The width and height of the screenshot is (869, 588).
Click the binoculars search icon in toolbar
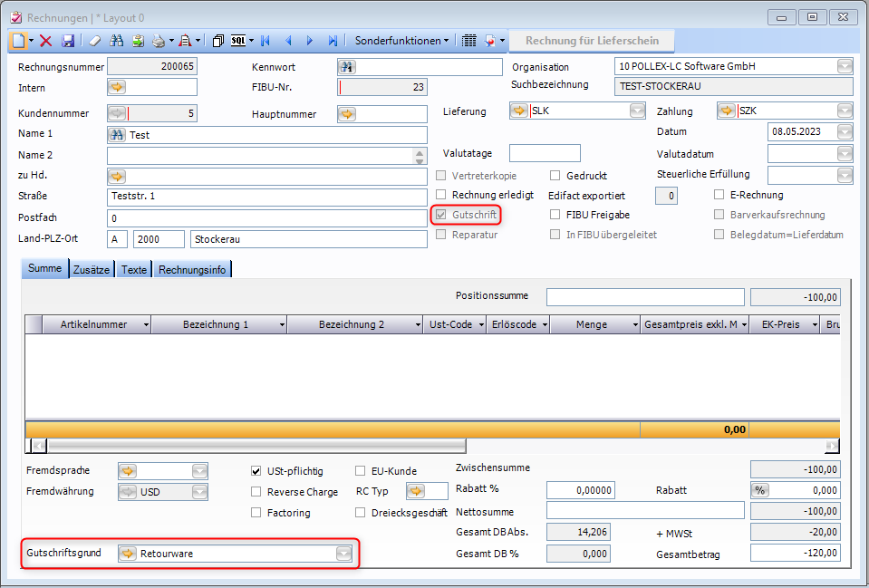pyautogui.click(x=116, y=41)
